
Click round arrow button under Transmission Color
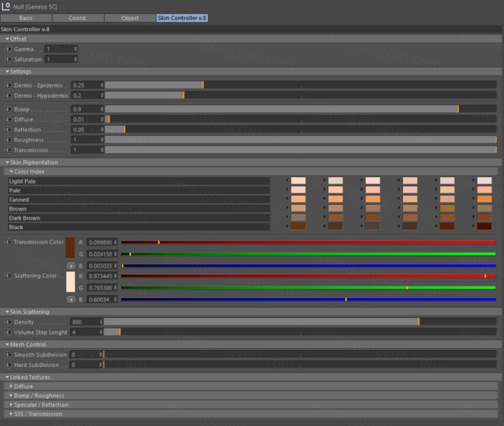coord(71,266)
